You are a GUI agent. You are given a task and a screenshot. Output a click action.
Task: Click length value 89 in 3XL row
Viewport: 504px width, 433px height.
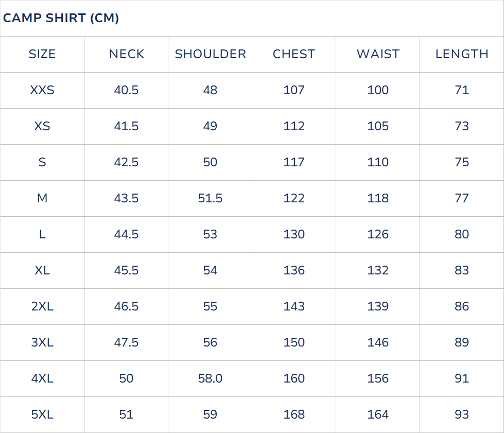462,342
